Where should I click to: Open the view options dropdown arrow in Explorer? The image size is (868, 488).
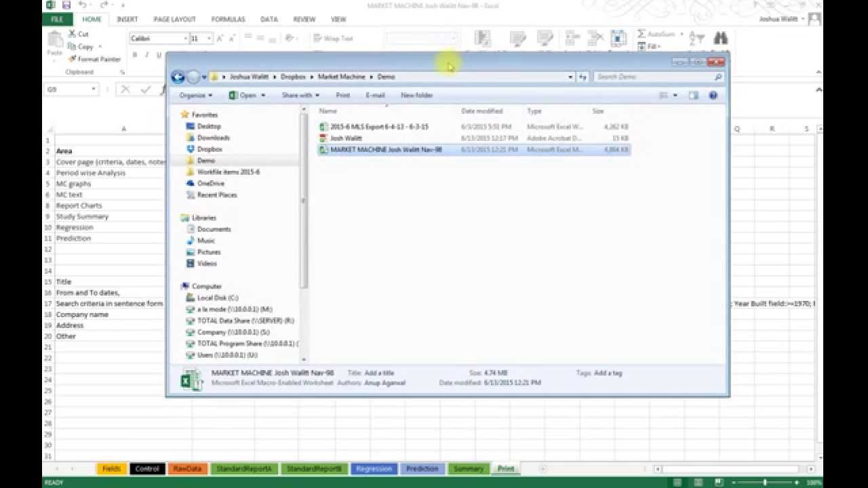(675, 96)
